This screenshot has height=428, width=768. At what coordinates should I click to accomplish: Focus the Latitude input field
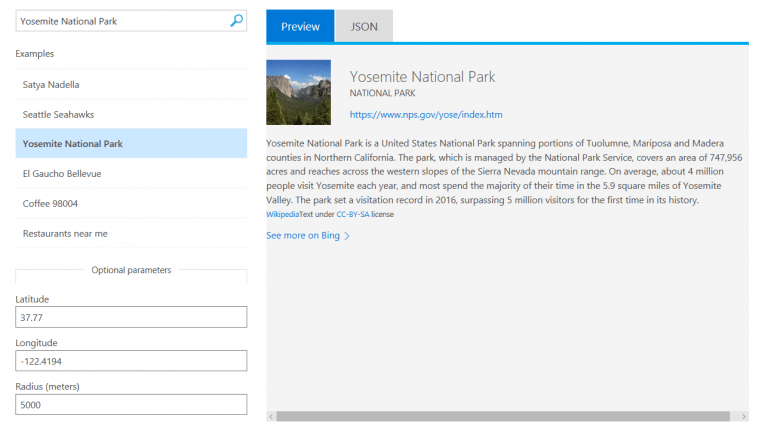click(131, 317)
